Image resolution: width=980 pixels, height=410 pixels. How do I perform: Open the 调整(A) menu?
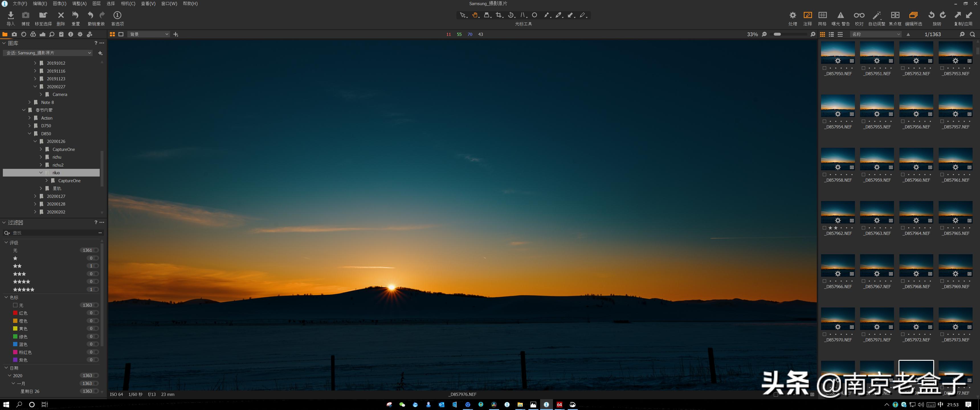79,3
